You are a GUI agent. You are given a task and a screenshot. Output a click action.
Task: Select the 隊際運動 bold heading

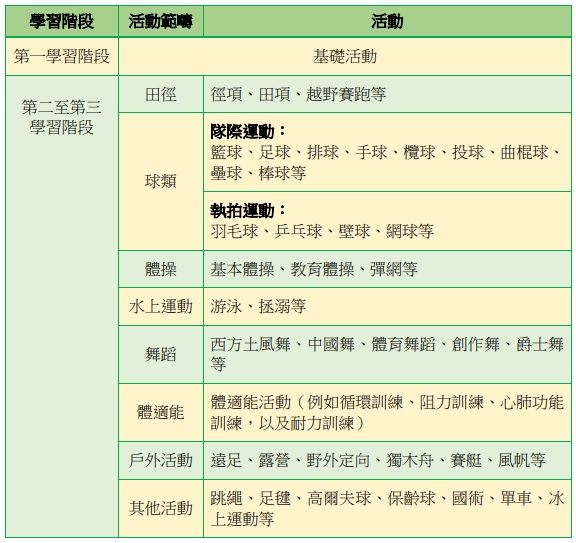click(x=242, y=131)
